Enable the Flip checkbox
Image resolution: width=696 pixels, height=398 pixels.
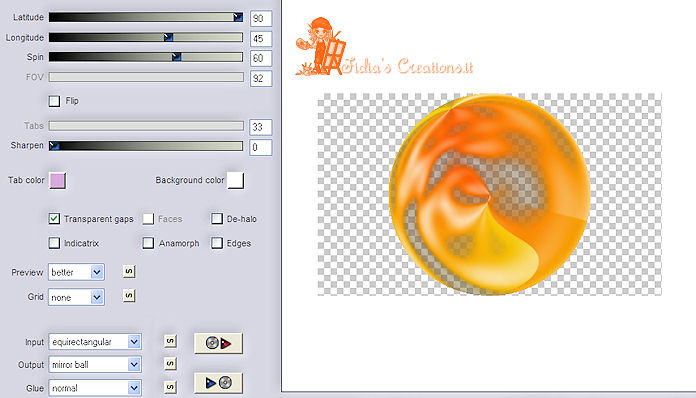54,101
